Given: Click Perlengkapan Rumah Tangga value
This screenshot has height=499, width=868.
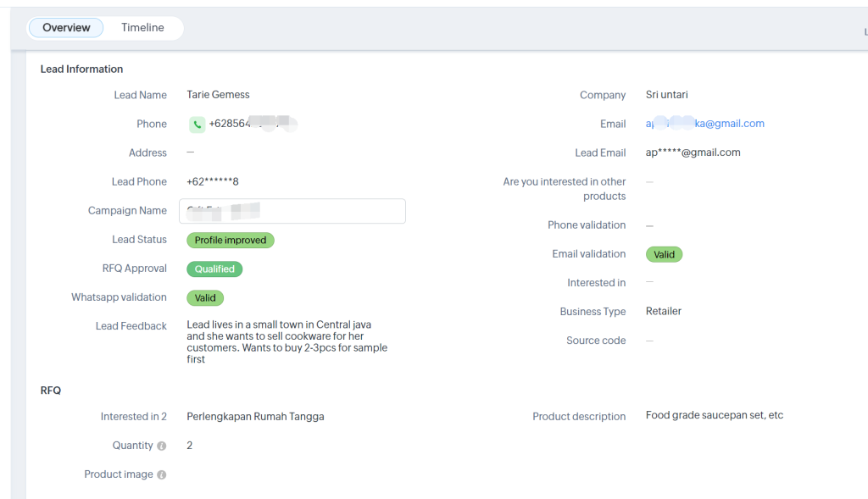Looking at the screenshot, I should (255, 417).
